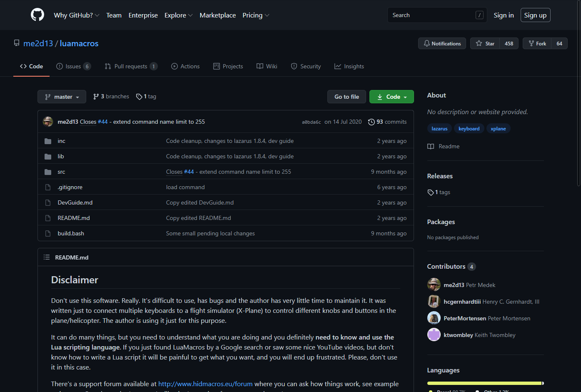Switch to the Pull requests tab
The width and height of the screenshot is (581, 392).
(x=131, y=66)
